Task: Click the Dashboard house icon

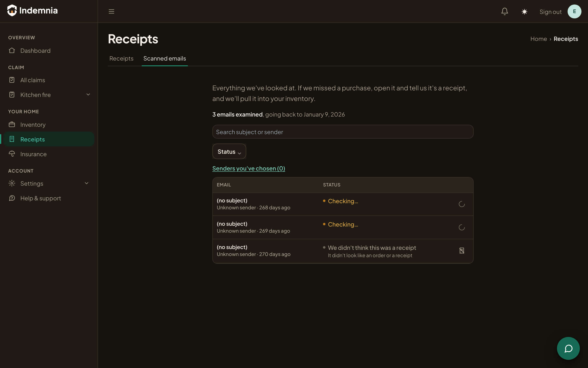Action: (x=12, y=50)
